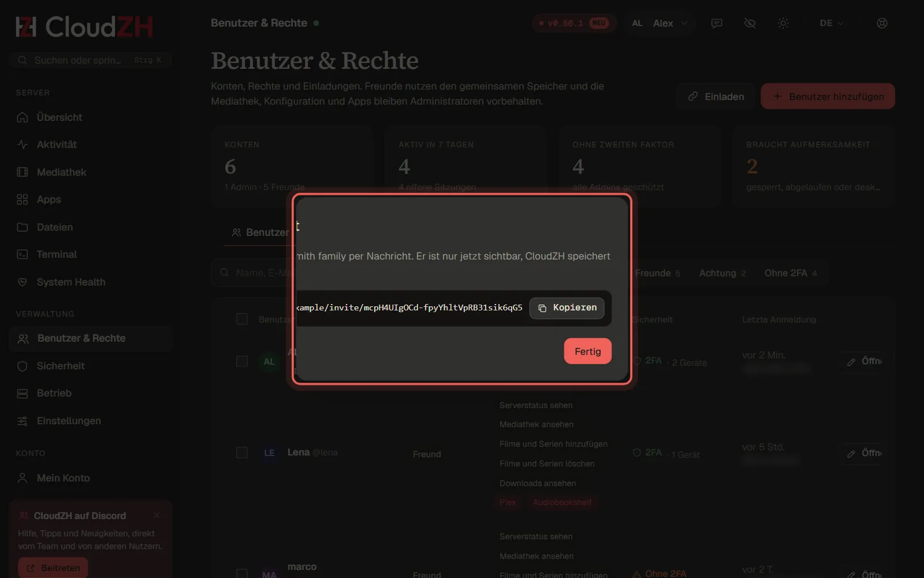The image size is (924, 578).
Task: Click the v0.56.1 version badge
Action: tap(574, 23)
